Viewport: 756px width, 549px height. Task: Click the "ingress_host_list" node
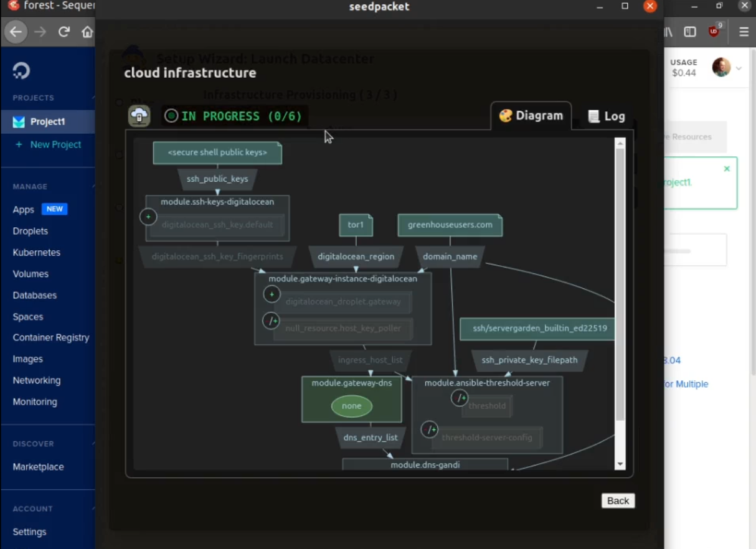[x=371, y=360]
